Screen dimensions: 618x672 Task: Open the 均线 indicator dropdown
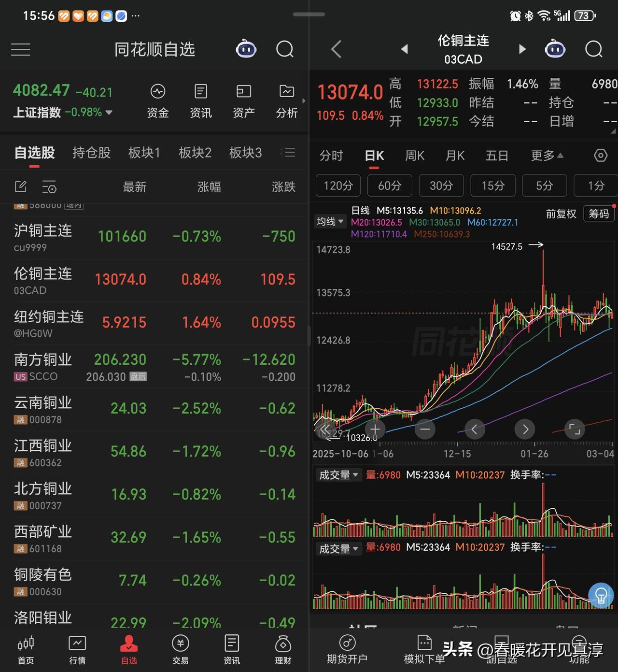coord(330,222)
